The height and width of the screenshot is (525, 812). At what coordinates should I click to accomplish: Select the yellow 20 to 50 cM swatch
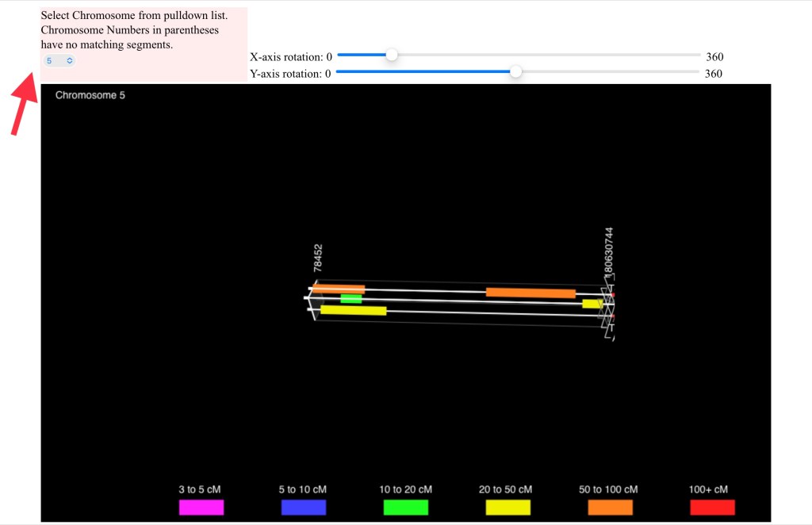click(x=507, y=508)
